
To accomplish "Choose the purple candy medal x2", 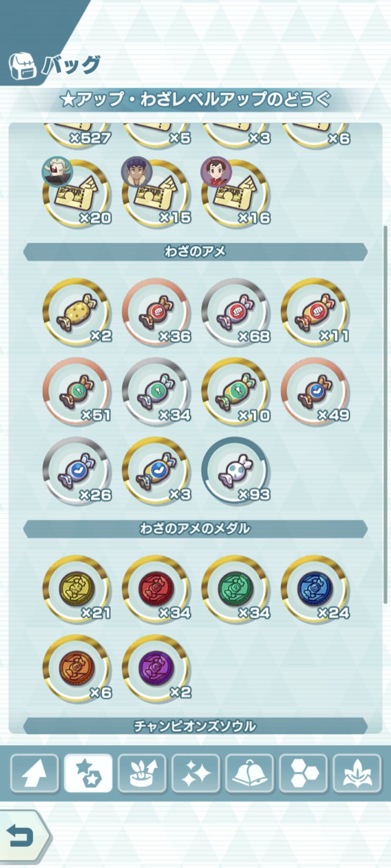I will 156,668.
